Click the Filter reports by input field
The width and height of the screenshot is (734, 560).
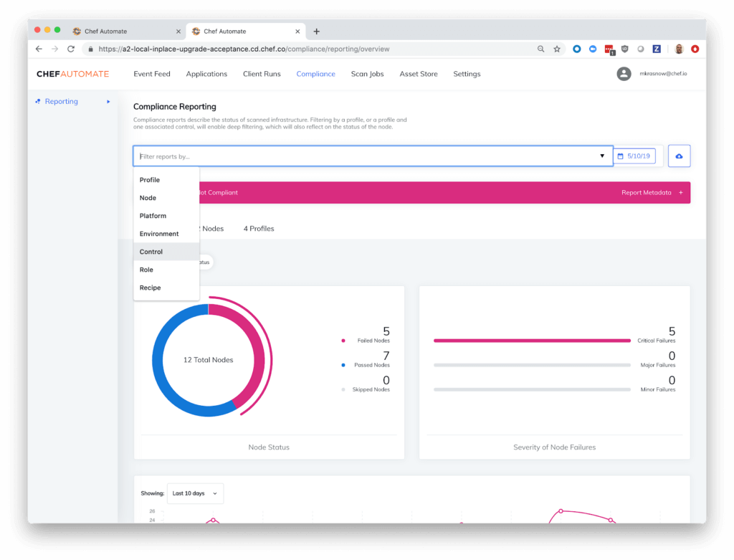coord(366,156)
